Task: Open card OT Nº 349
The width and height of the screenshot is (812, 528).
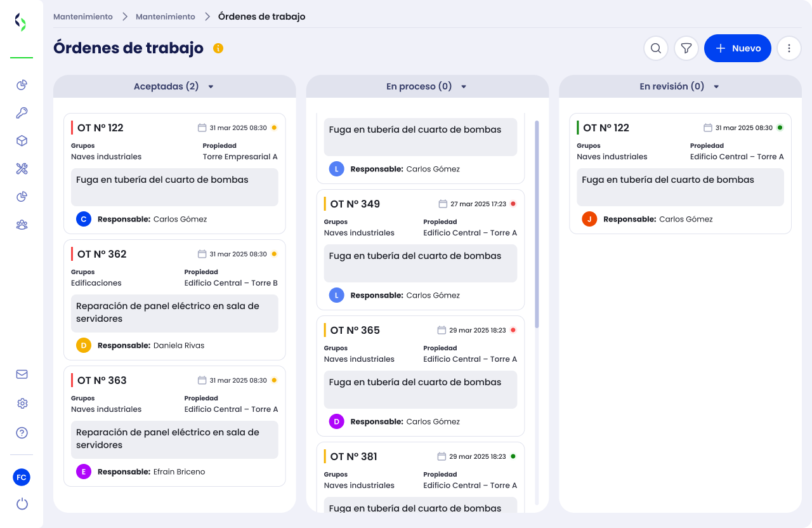Action: (421, 250)
